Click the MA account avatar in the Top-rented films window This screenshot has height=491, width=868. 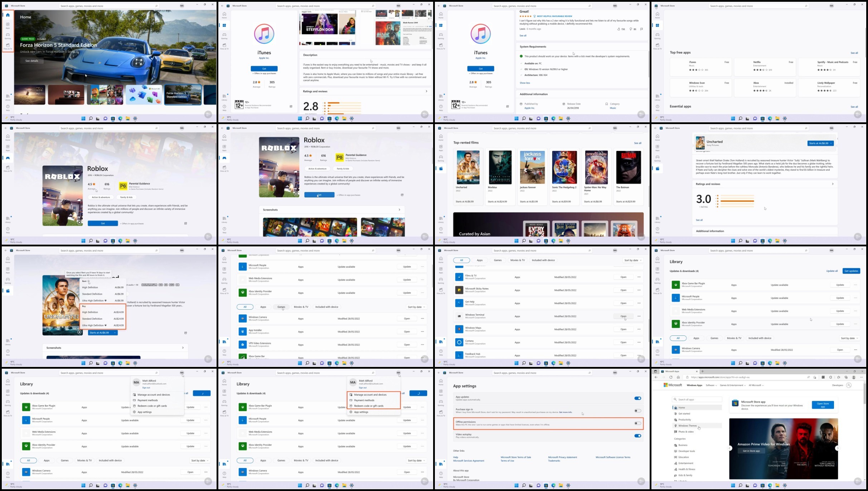(x=615, y=128)
